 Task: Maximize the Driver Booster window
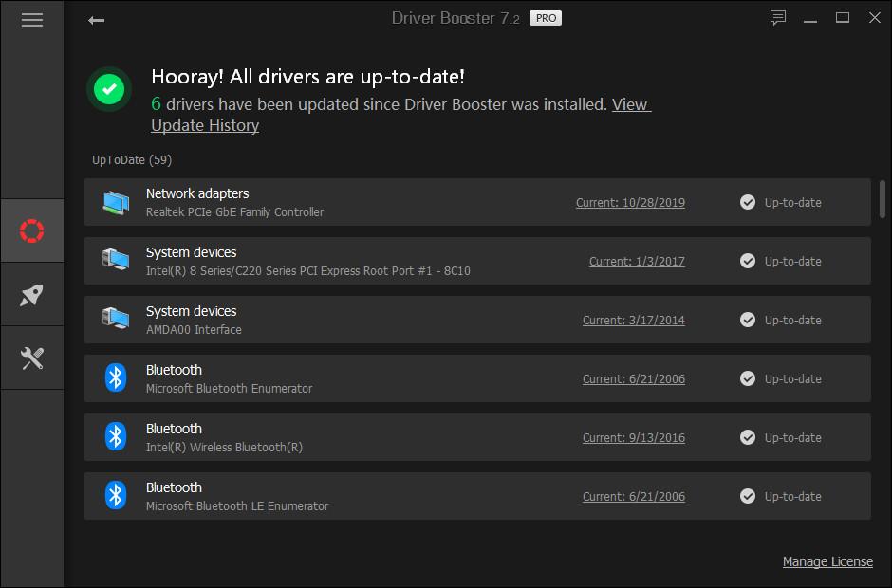843,18
